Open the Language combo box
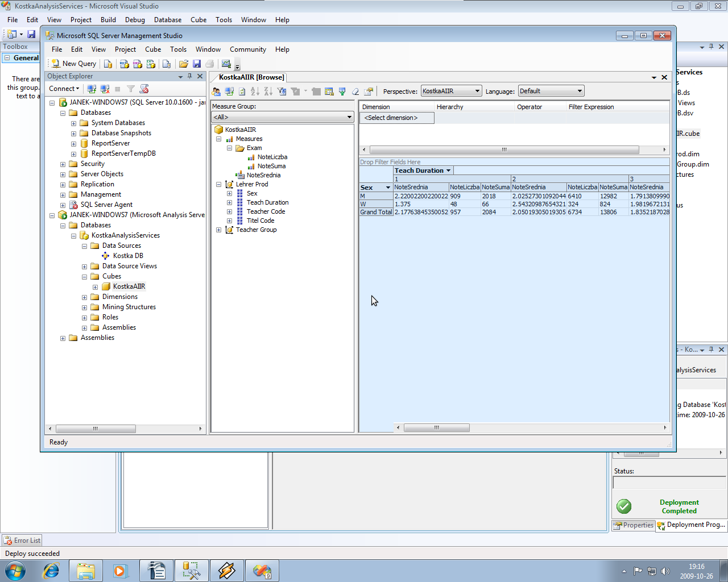 (551, 91)
